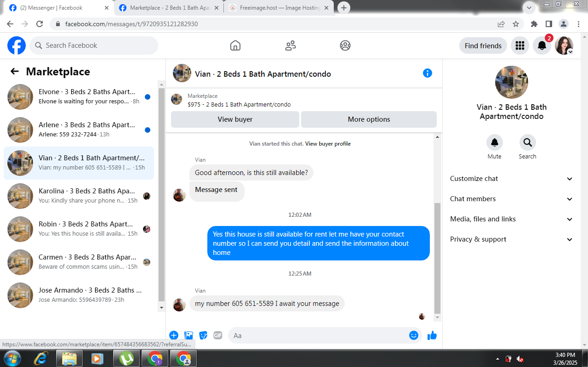The image size is (588, 367).
Task: Open the Jose Armando conversation
Action: 79,295
